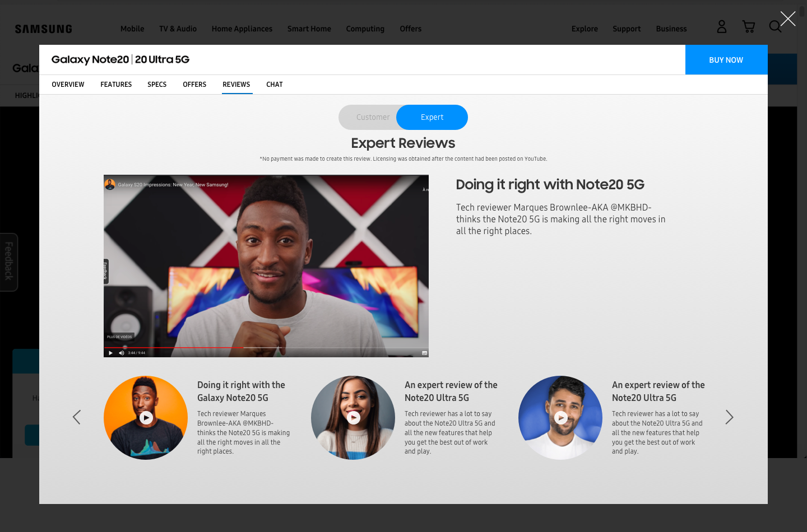The height and width of the screenshot is (532, 807).
Task: Toggle captions icon in video player
Action: tap(425, 353)
